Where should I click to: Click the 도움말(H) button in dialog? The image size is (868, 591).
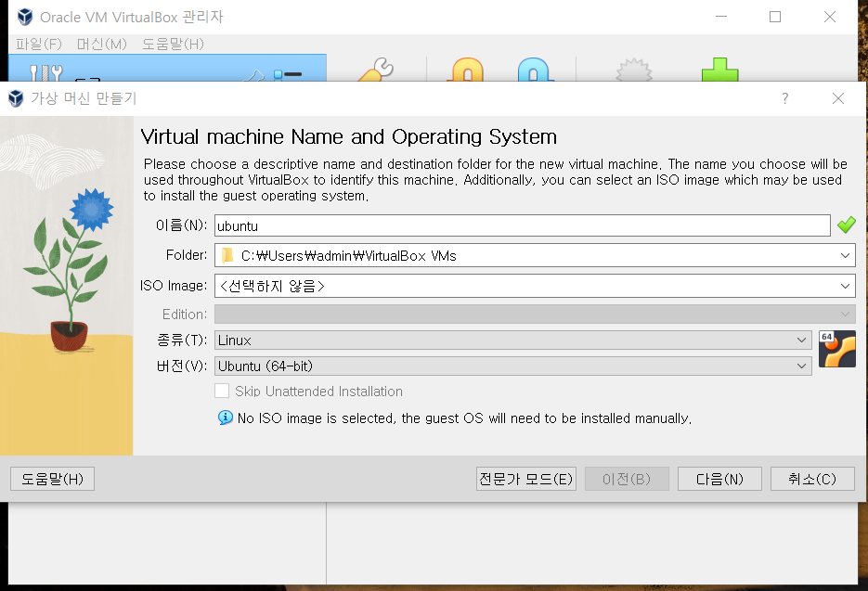tap(52, 479)
